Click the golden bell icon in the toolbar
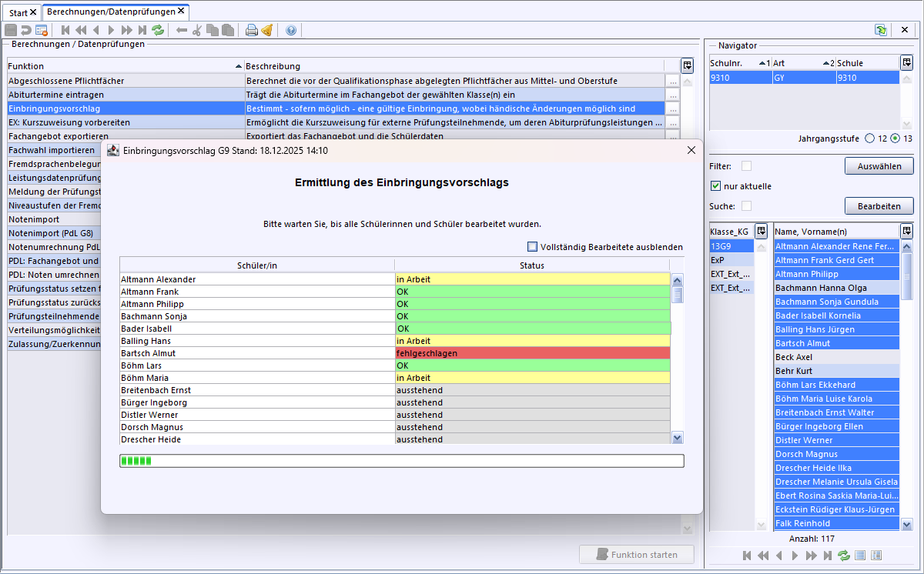This screenshot has width=924, height=574. point(266,30)
